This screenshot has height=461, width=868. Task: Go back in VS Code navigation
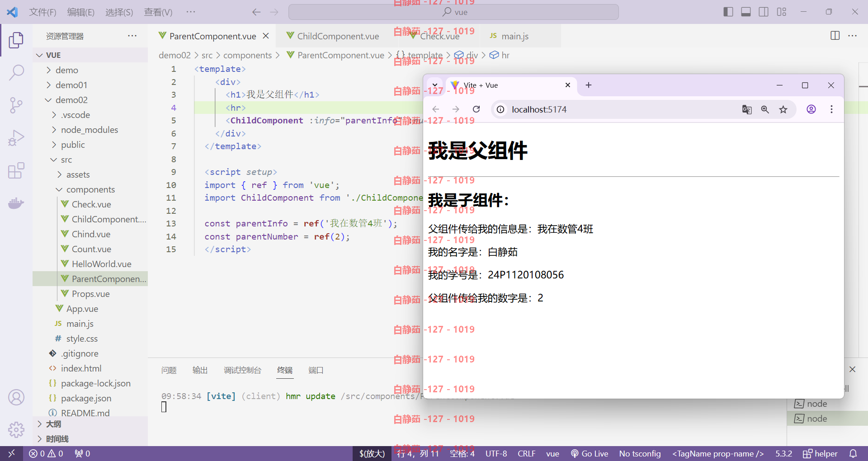click(x=256, y=12)
